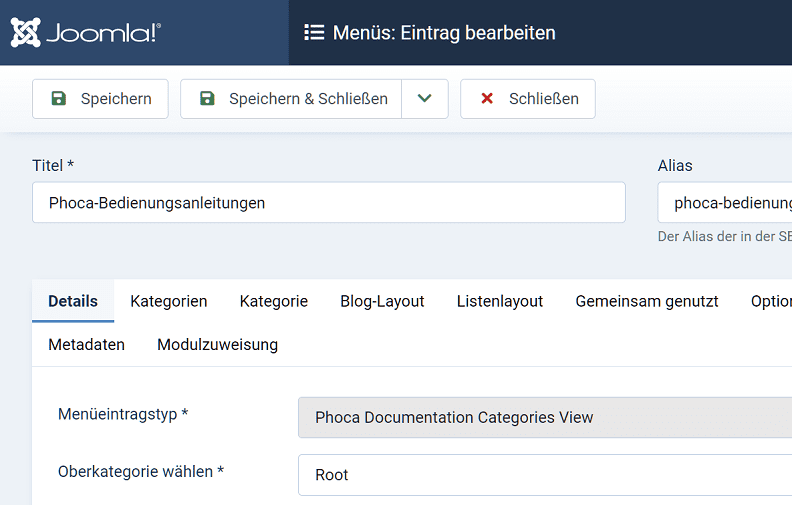Click the Speichern button

coord(100,99)
